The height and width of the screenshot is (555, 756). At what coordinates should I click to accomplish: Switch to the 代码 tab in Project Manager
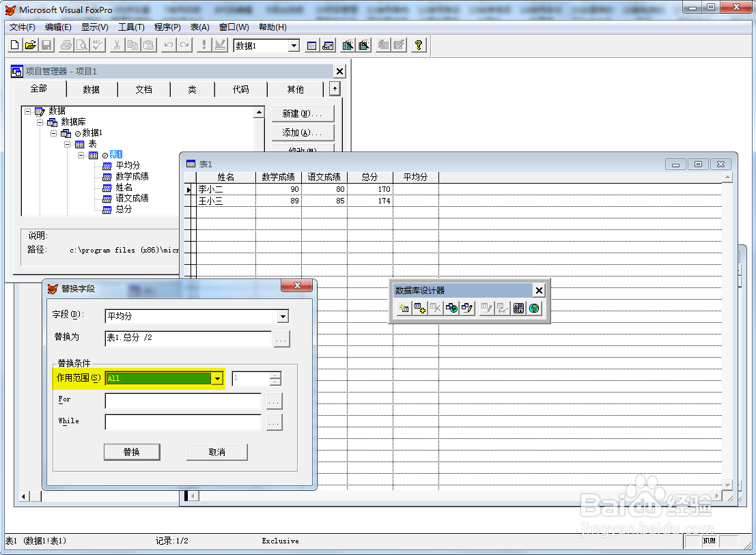pyautogui.click(x=240, y=89)
